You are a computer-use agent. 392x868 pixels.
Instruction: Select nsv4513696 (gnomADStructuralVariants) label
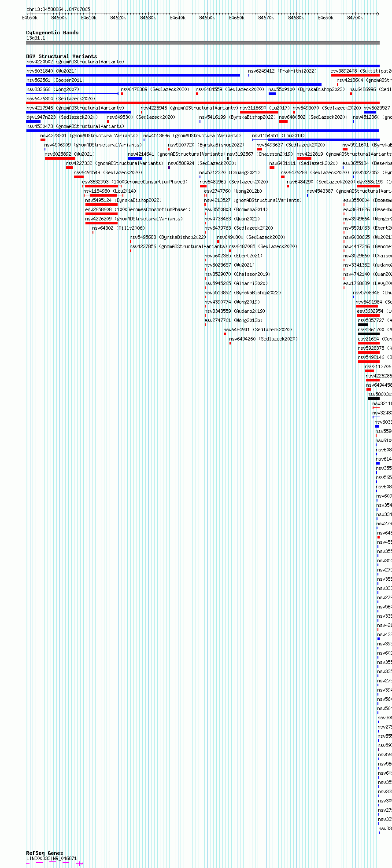[x=192, y=136]
